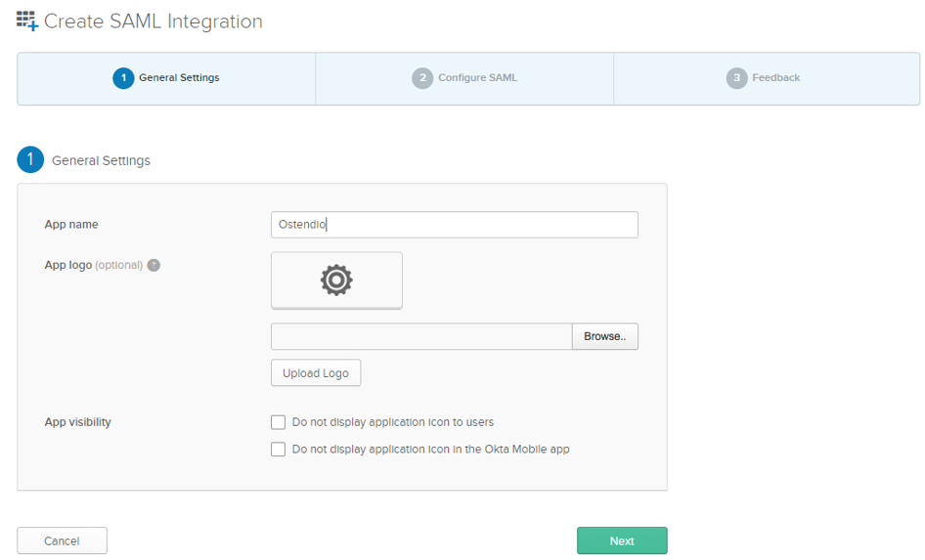Click the empty logo file path field
This screenshot has height=560, width=925.
(421, 336)
